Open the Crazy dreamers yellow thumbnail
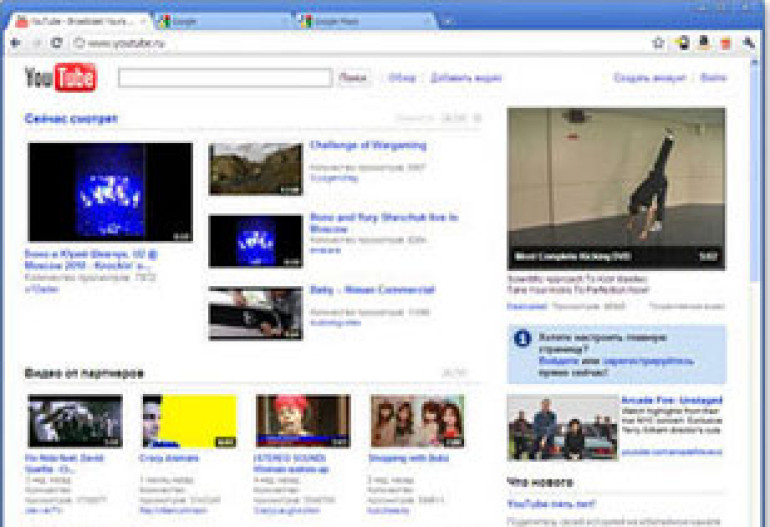This screenshot has height=527, width=770. [x=190, y=421]
